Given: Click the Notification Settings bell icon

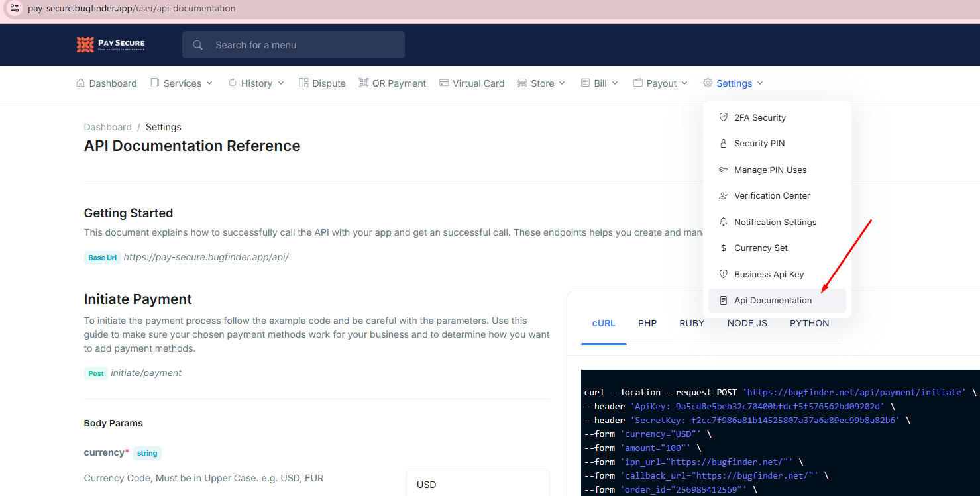Looking at the screenshot, I should pos(724,222).
